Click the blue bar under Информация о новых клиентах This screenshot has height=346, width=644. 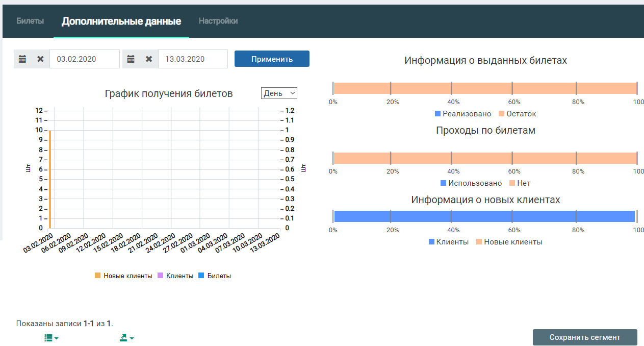(x=484, y=216)
